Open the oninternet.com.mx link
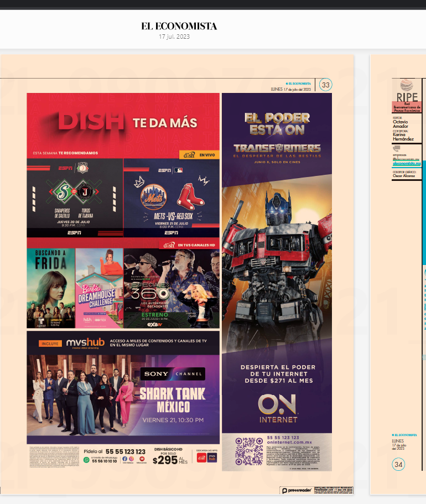 pyautogui.click(x=286, y=442)
